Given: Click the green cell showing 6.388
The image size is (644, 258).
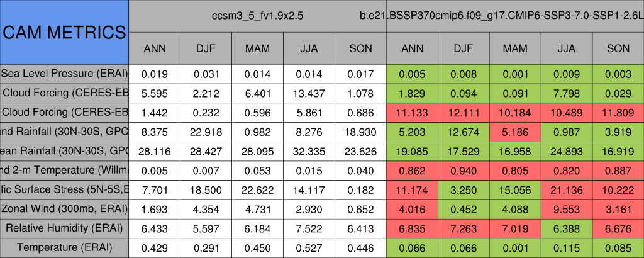Looking at the screenshot, I should click(x=567, y=228).
